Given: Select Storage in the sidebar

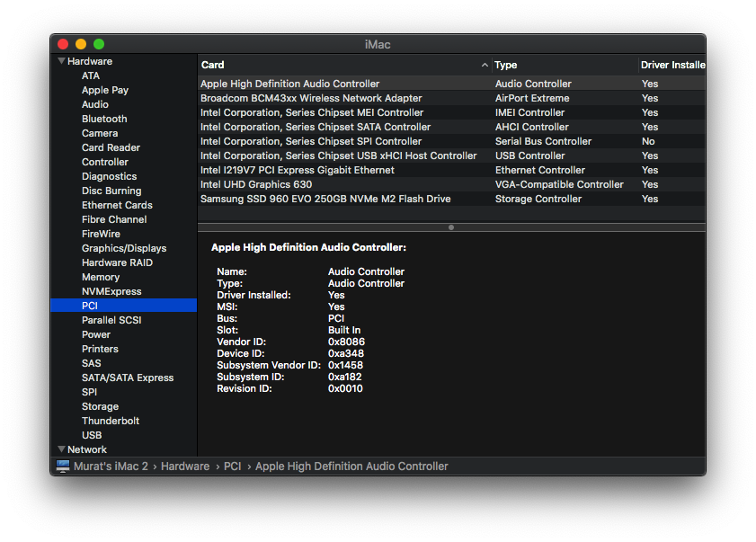Looking at the screenshot, I should coord(101,406).
